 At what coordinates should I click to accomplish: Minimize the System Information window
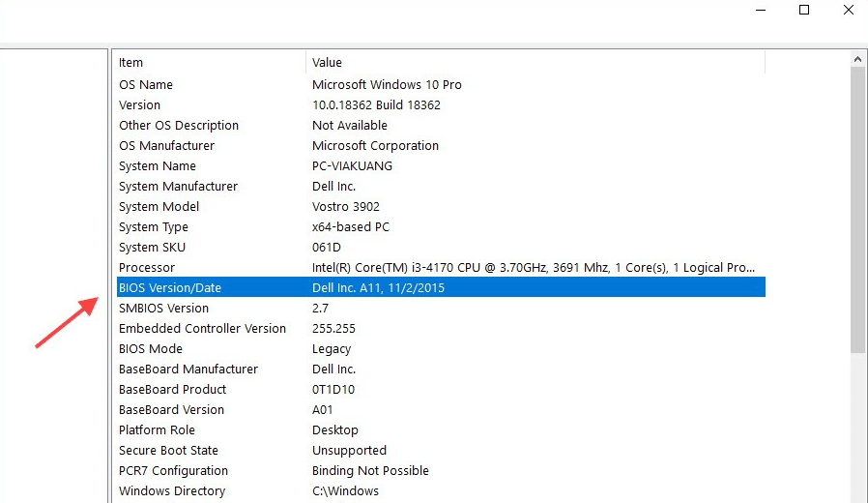(761, 10)
